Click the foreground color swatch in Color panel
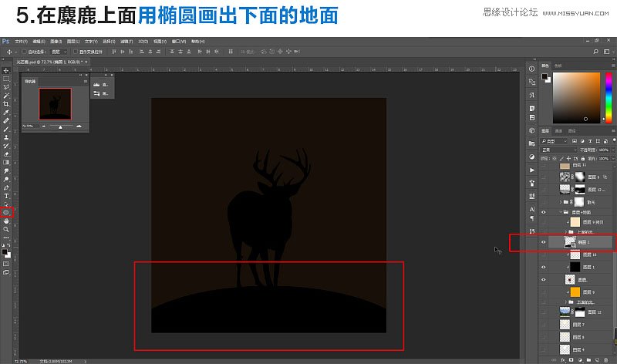This screenshot has width=617, height=364. click(545, 76)
